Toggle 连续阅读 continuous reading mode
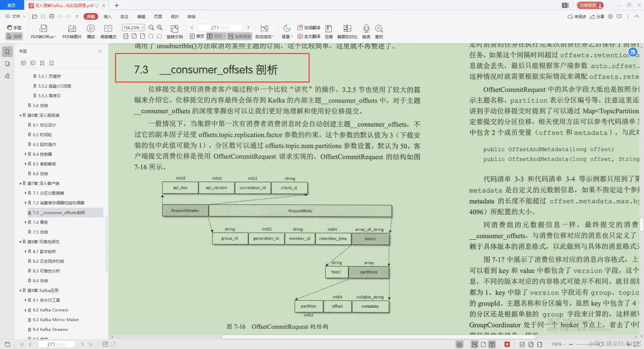Screen dimensions: 644x349 point(239,36)
